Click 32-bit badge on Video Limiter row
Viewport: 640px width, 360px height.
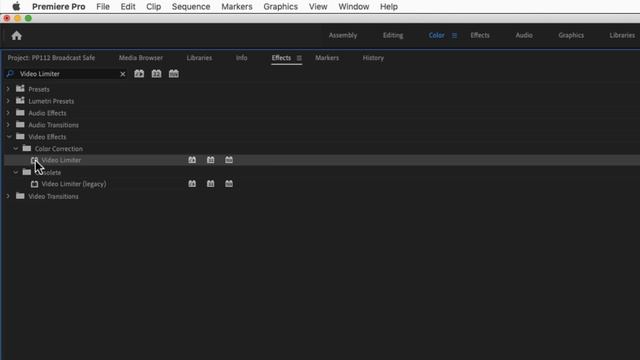pos(211,160)
